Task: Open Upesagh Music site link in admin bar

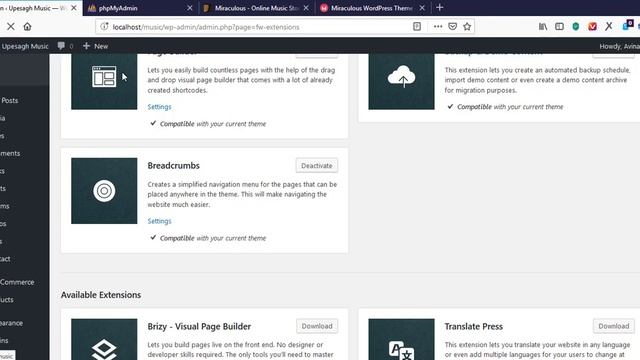Action: coord(25,46)
